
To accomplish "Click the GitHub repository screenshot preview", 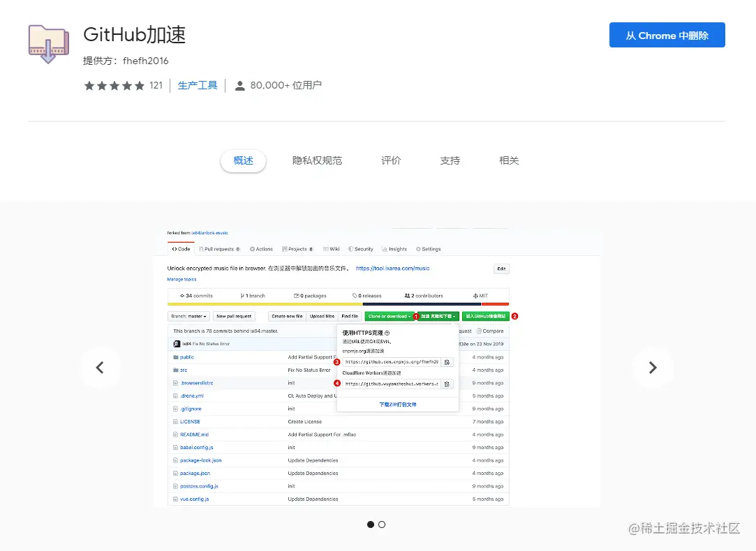I will [376, 367].
